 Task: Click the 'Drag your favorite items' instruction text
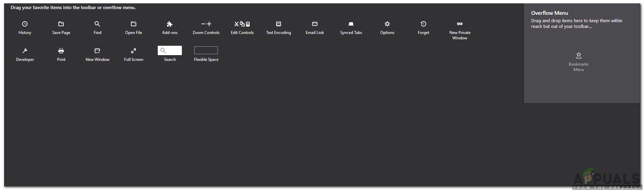tap(73, 7)
